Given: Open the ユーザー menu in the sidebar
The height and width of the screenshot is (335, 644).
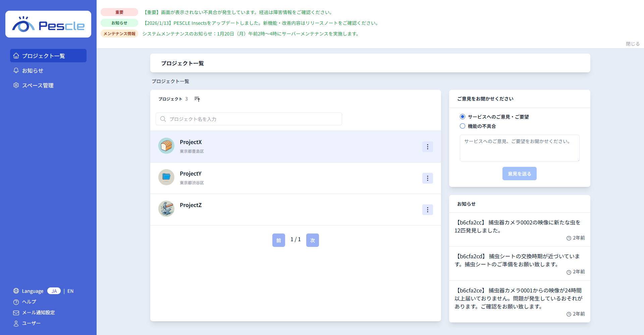Looking at the screenshot, I should (31, 323).
